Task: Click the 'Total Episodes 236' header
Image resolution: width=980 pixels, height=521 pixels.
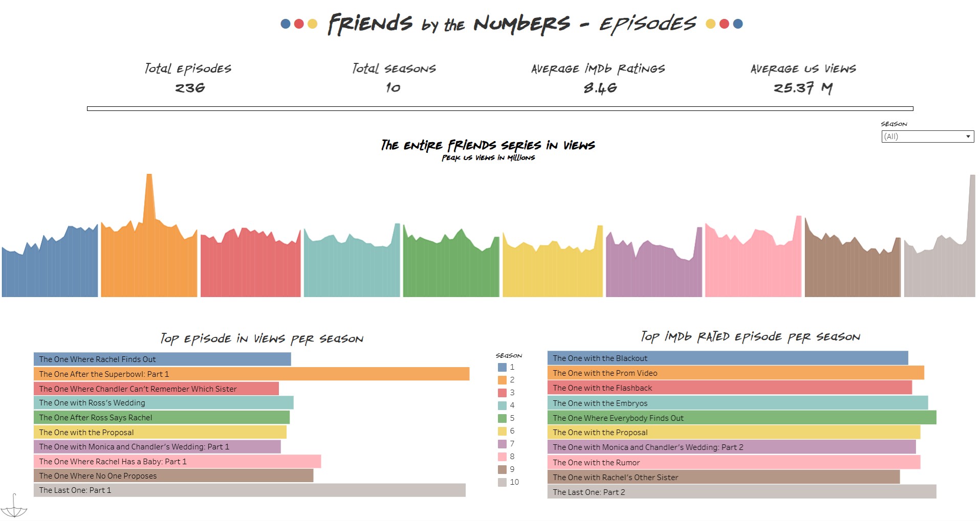Action: coord(187,77)
